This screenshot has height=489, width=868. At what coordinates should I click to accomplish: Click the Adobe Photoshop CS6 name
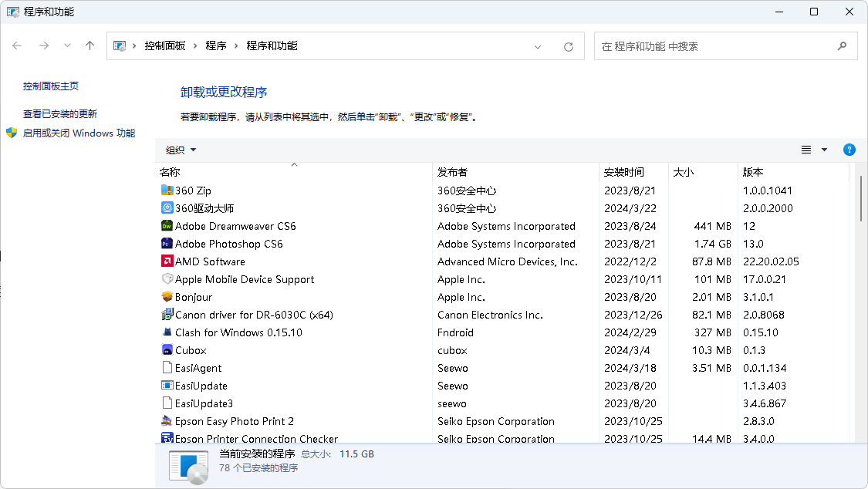tap(228, 244)
